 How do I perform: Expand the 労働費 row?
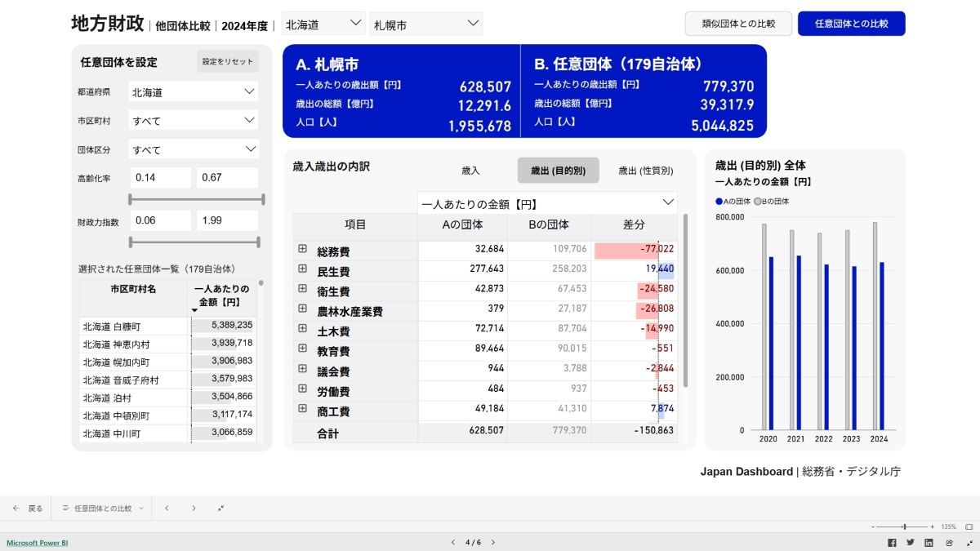coord(302,389)
